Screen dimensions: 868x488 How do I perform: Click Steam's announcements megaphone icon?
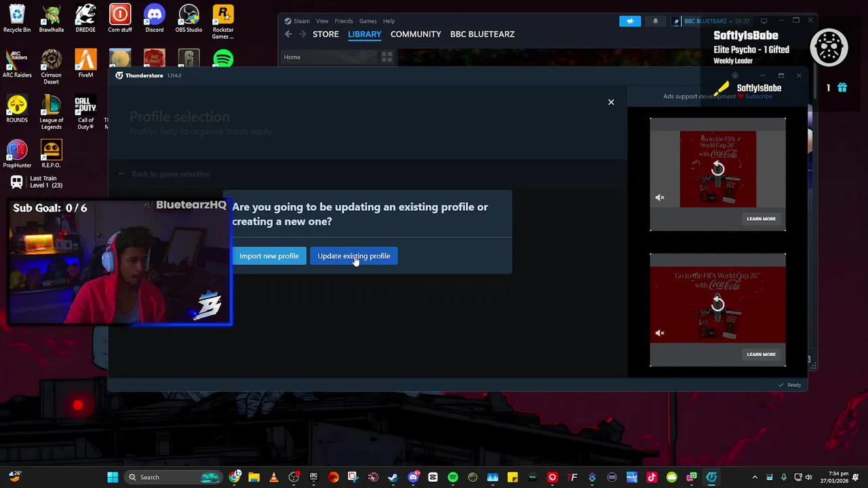pyautogui.click(x=630, y=21)
